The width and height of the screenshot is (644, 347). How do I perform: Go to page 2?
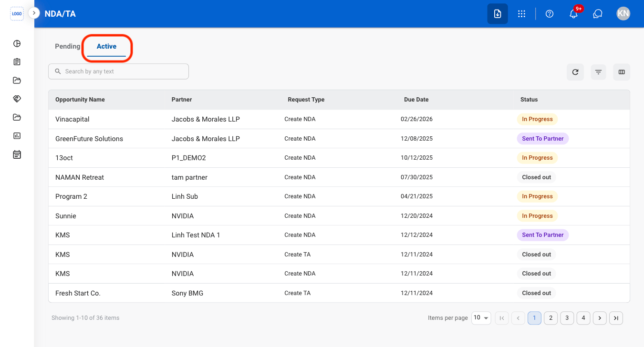click(x=551, y=318)
